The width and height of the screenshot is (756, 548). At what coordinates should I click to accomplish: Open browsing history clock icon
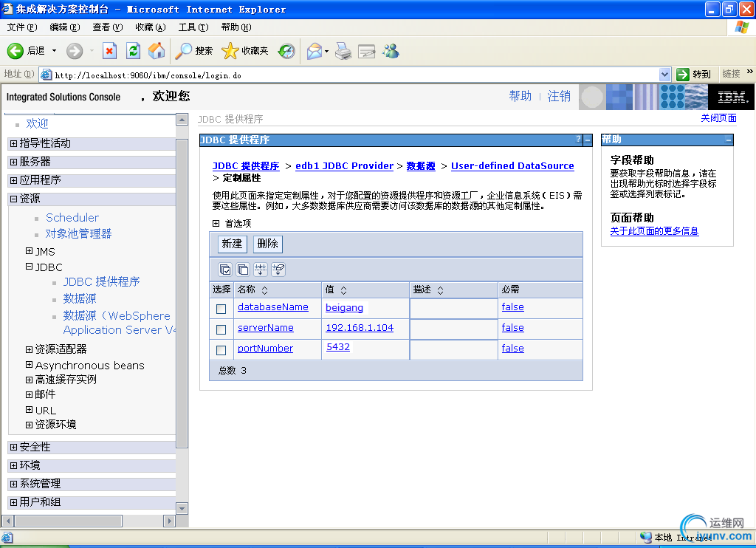[286, 51]
